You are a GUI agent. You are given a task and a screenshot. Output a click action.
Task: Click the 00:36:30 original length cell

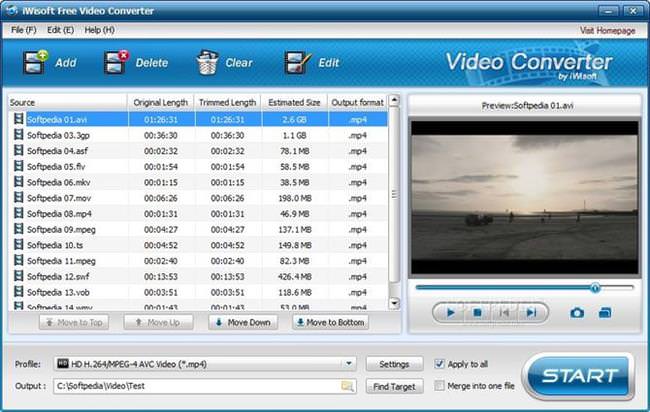point(161,135)
